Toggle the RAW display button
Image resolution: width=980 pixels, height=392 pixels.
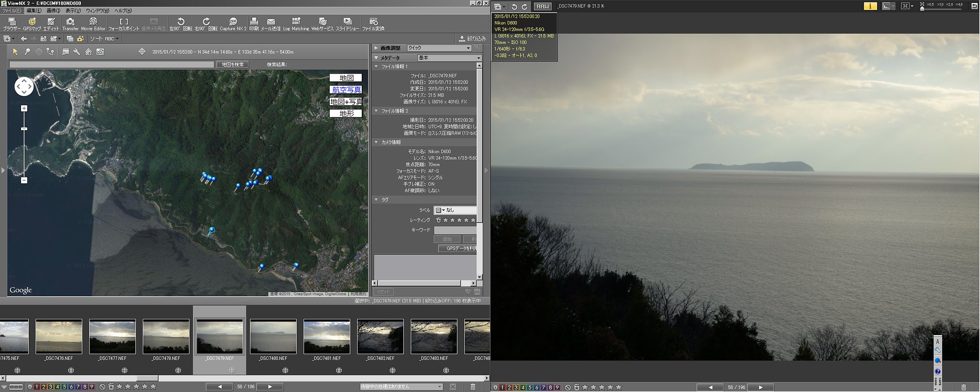543,6
